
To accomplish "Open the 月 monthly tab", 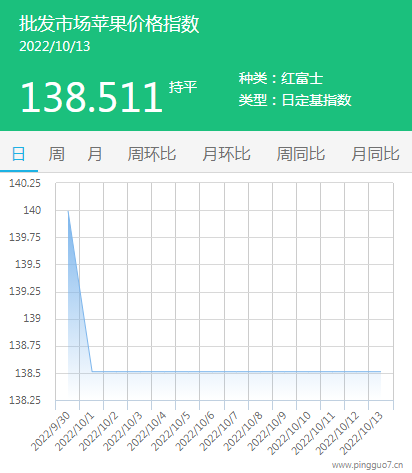I will pyautogui.click(x=95, y=154).
